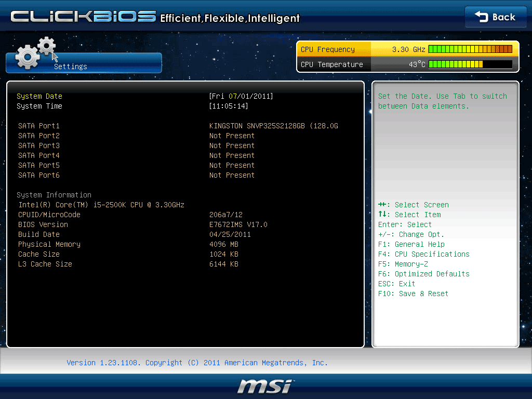Click the F4: CPU Specifications hint
The image size is (532, 399).
tap(424, 254)
